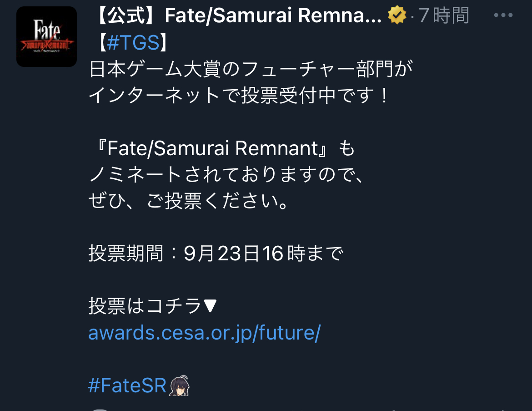Tap the 】 bracket after #TGS
Image resolution: width=532 pixels, height=411 pixels.
click(x=164, y=43)
